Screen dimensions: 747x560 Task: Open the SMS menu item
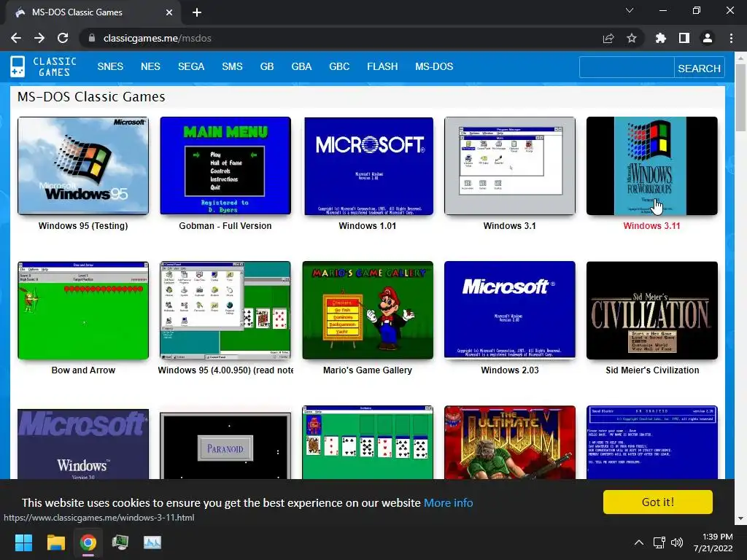click(232, 66)
